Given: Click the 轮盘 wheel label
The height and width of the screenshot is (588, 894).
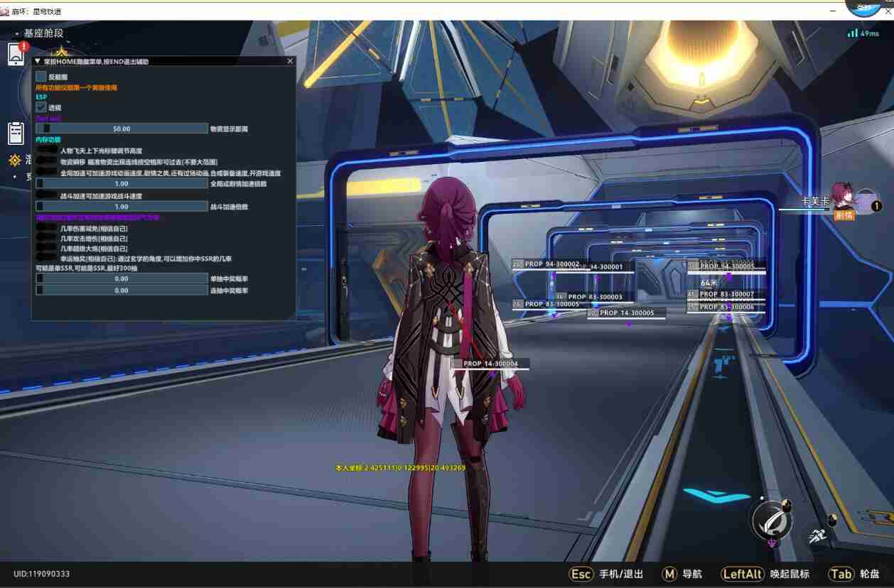Looking at the screenshot, I should (869, 574).
